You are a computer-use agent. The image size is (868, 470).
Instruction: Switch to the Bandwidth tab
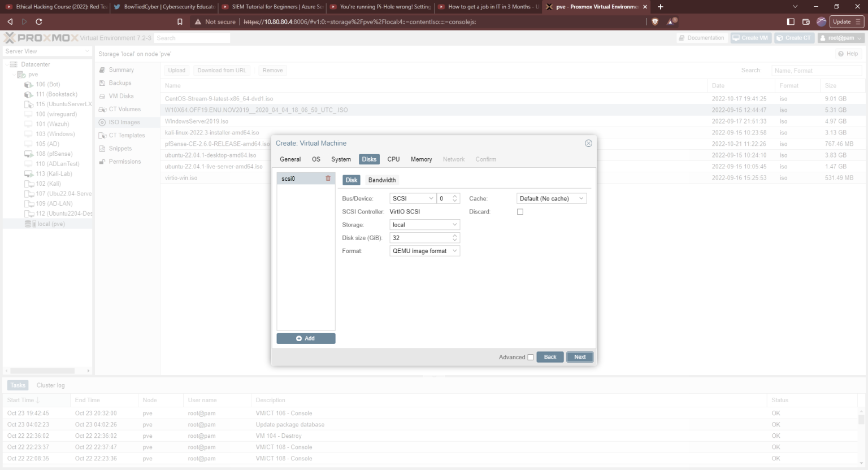tap(381, 180)
